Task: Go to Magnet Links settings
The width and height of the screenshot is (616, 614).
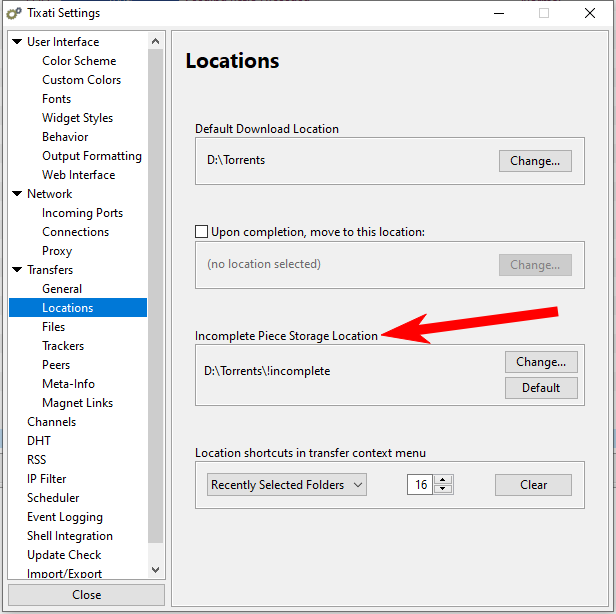Action: point(77,403)
